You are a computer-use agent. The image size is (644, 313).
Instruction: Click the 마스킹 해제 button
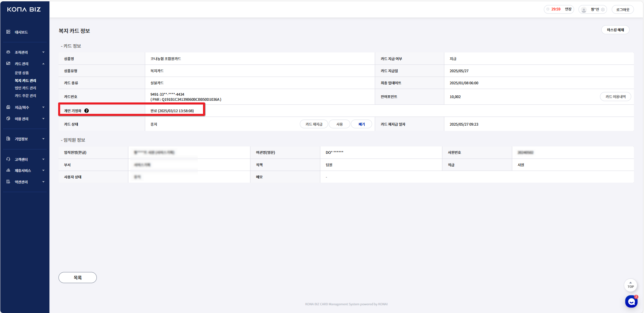click(615, 30)
